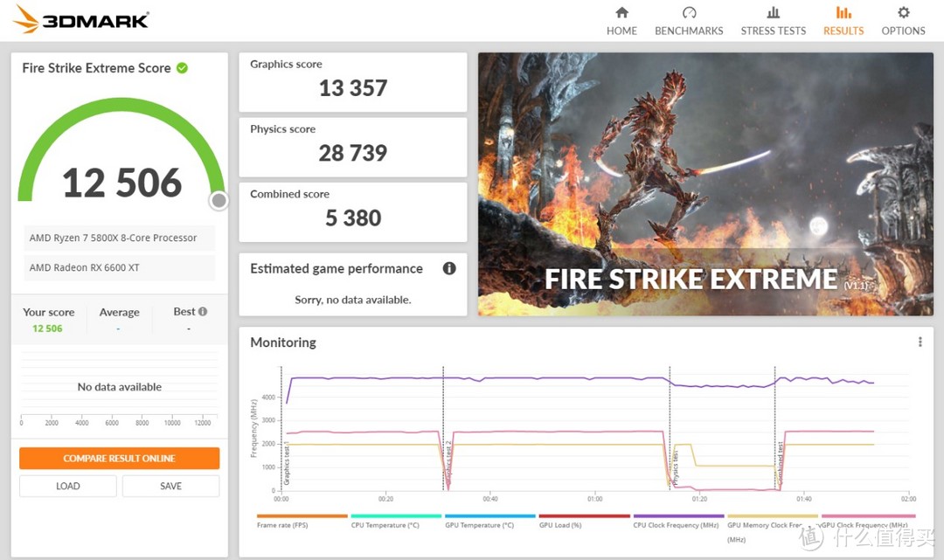The width and height of the screenshot is (944, 560).
Task: Click the Physics test marker line
Action: [670, 428]
